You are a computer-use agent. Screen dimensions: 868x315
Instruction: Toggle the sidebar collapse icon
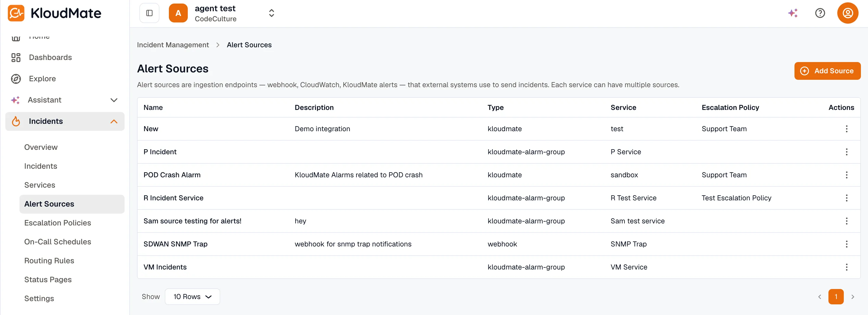[149, 13]
